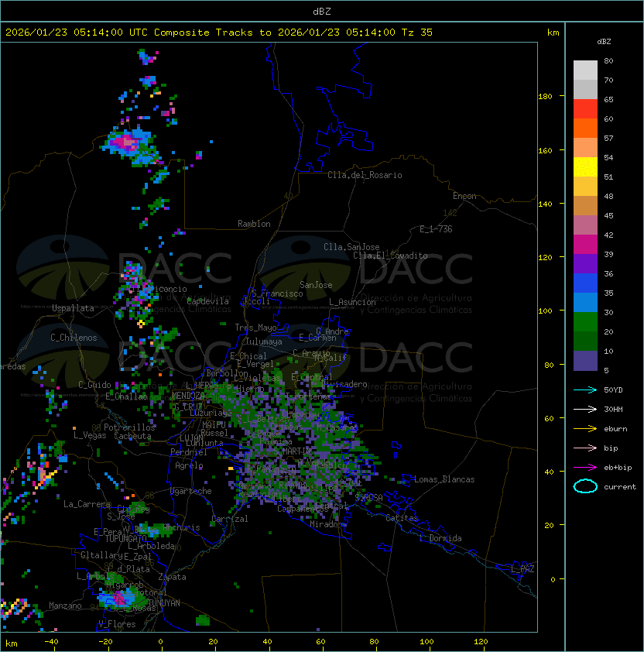Click the dBZ heading above the color scale
644x652 pixels.
tap(604, 42)
